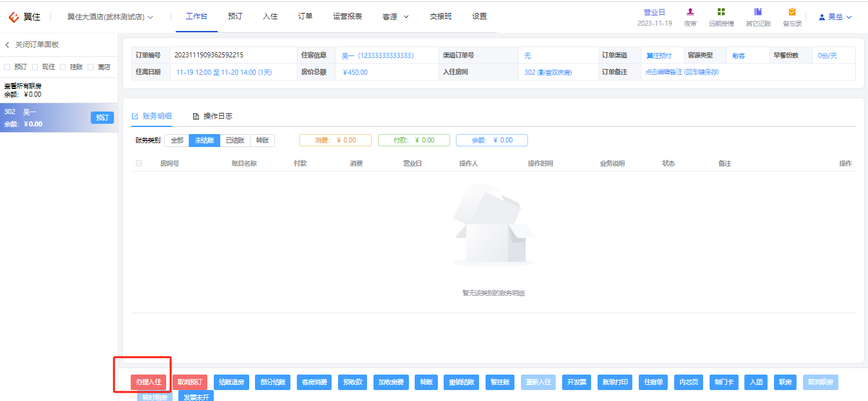Click the back arrow beside 关闭订单面板
868x401 pixels.
click(7, 44)
